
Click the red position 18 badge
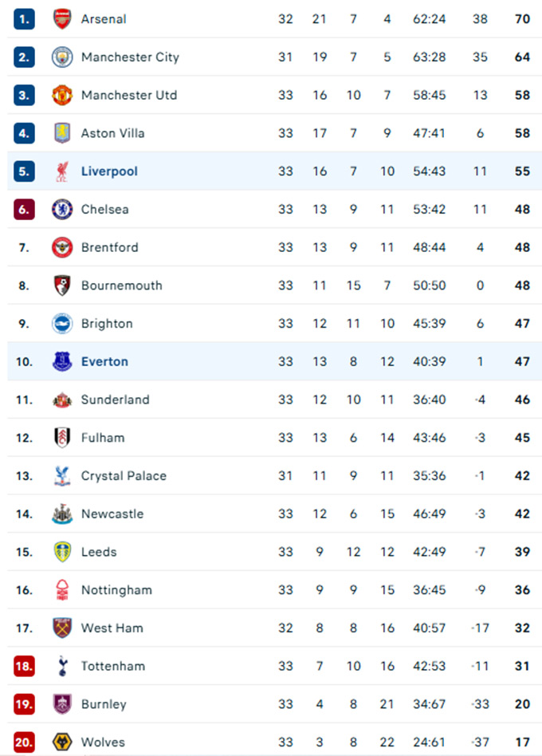click(24, 666)
